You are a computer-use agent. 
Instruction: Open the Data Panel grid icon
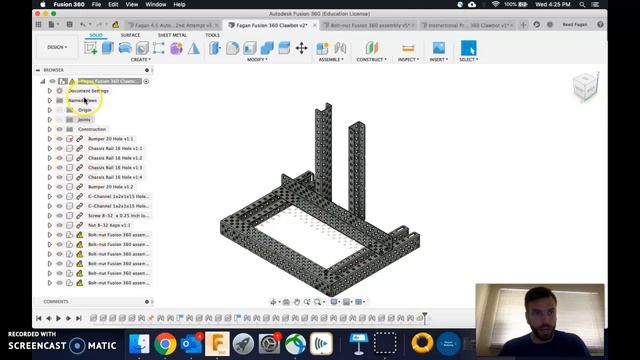tap(38, 24)
